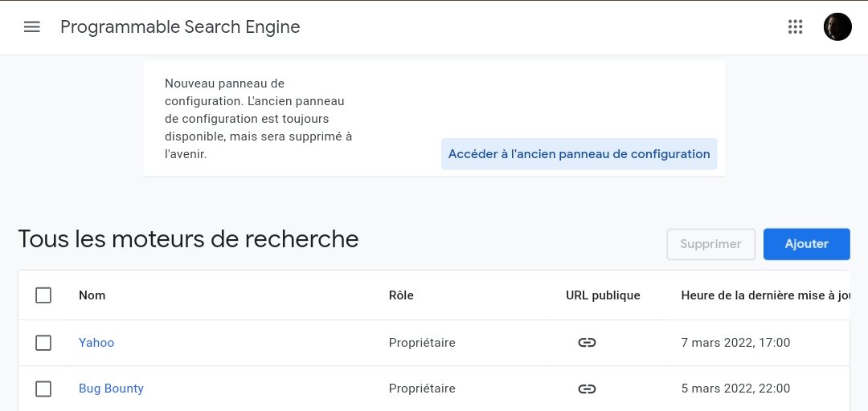Open the account profile avatar

coord(837,26)
